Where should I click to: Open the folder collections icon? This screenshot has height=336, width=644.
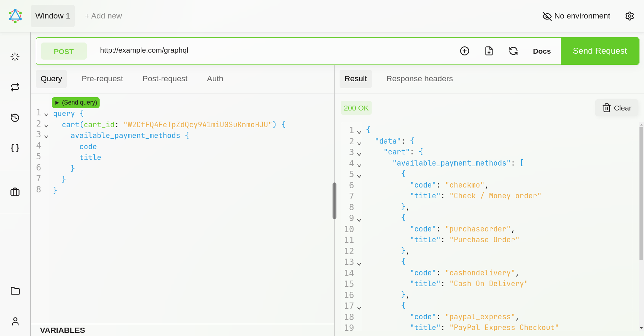tap(15, 291)
